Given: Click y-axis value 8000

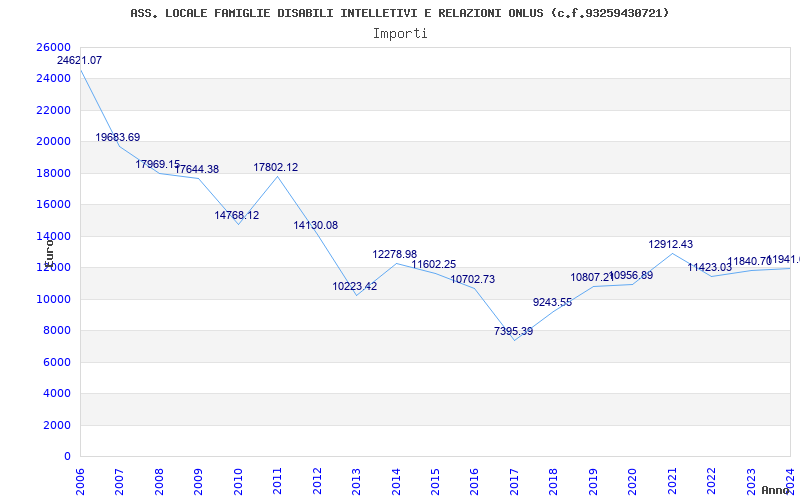Looking at the screenshot, I should click(57, 331).
